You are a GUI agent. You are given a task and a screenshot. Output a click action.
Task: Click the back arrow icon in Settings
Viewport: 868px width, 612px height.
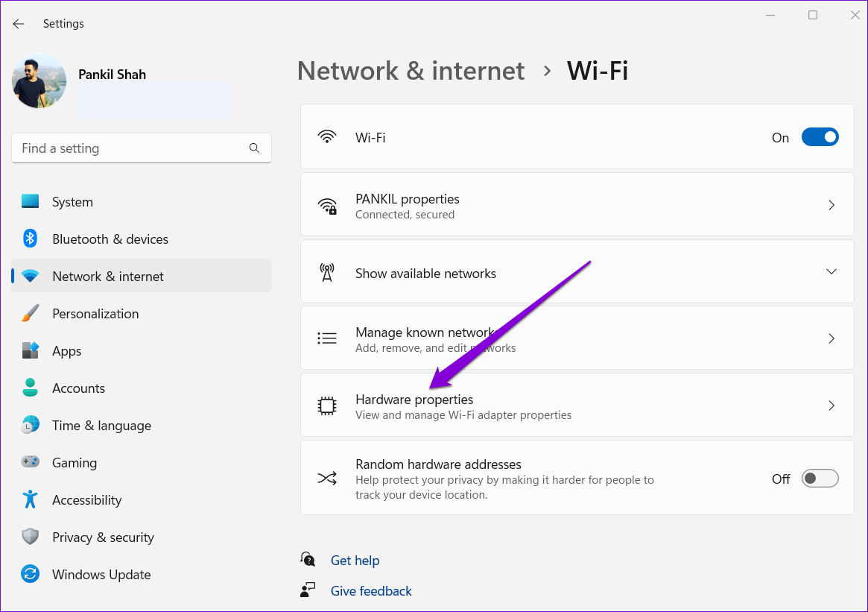coord(19,24)
